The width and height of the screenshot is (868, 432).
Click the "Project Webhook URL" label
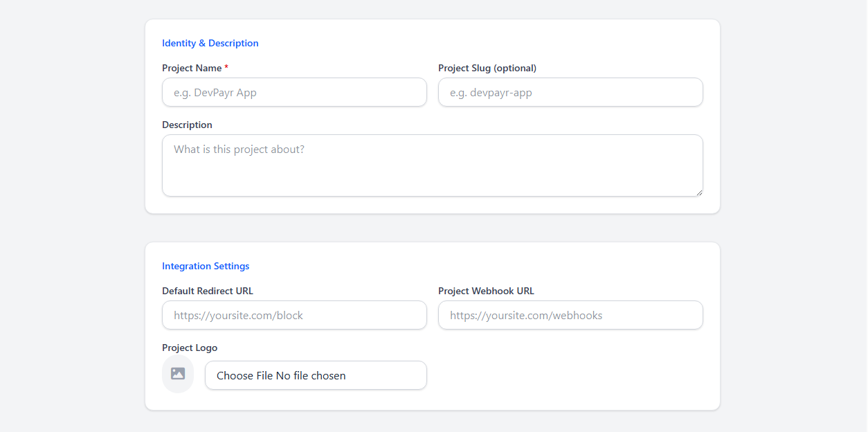486,291
